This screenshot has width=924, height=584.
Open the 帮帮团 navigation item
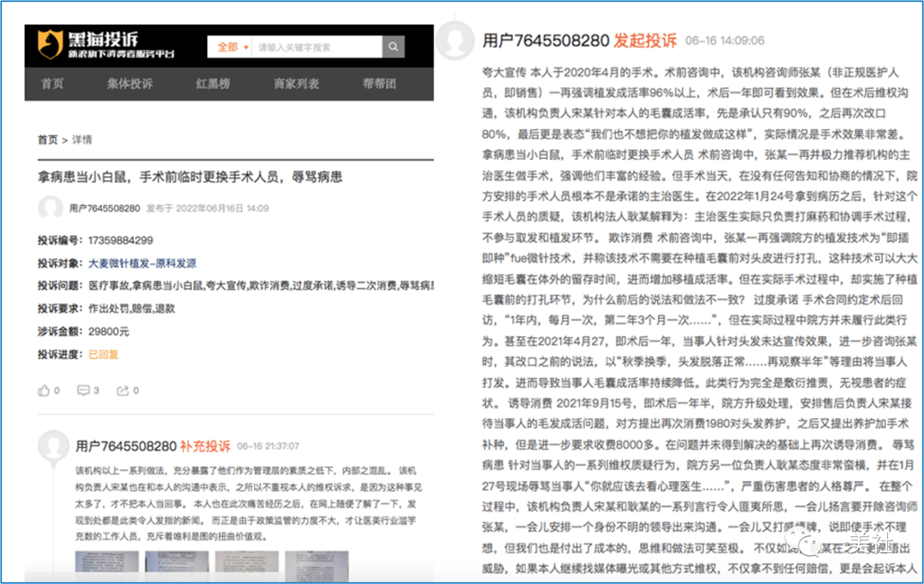(379, 84)
